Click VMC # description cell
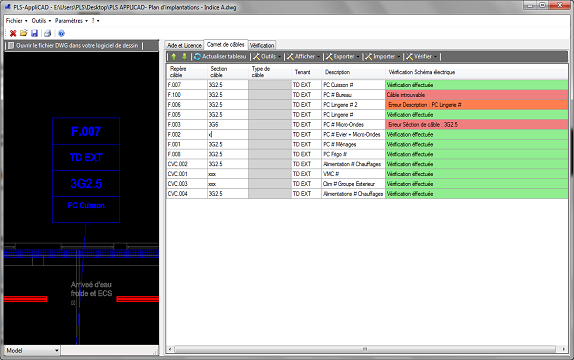 point(353,174)
